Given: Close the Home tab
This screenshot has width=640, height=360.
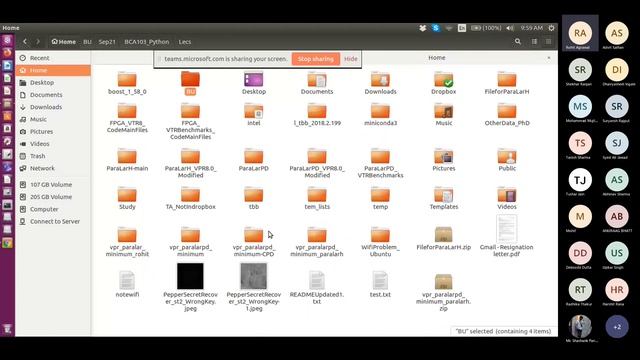Looking at the screenshot, I should click(x=549, y=58).
